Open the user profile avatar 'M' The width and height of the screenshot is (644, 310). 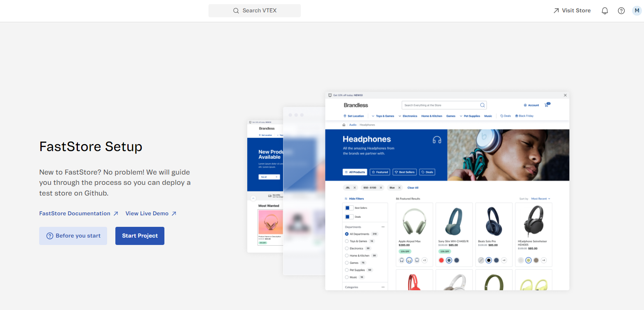point(637,11)
